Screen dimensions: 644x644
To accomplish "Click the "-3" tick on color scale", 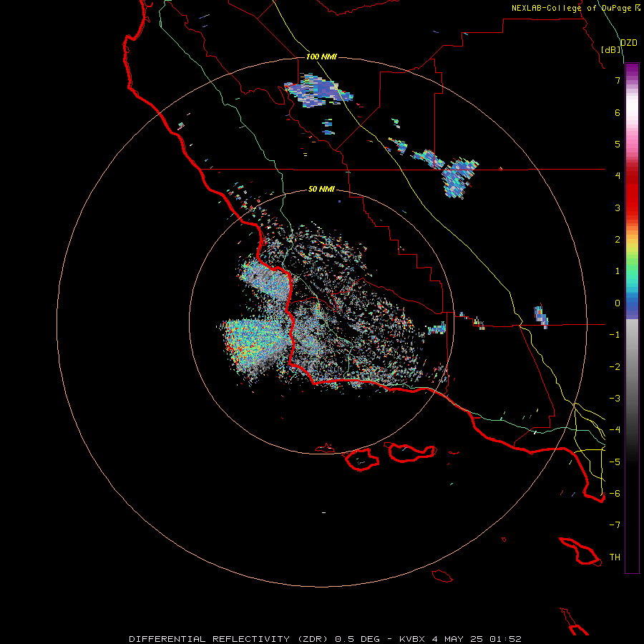I will point(615,399).
